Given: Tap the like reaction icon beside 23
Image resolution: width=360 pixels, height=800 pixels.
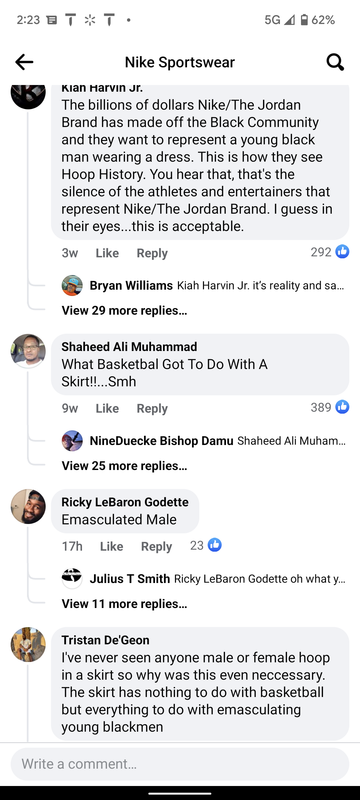Looking at the screenshot, I should pos(215,545).
